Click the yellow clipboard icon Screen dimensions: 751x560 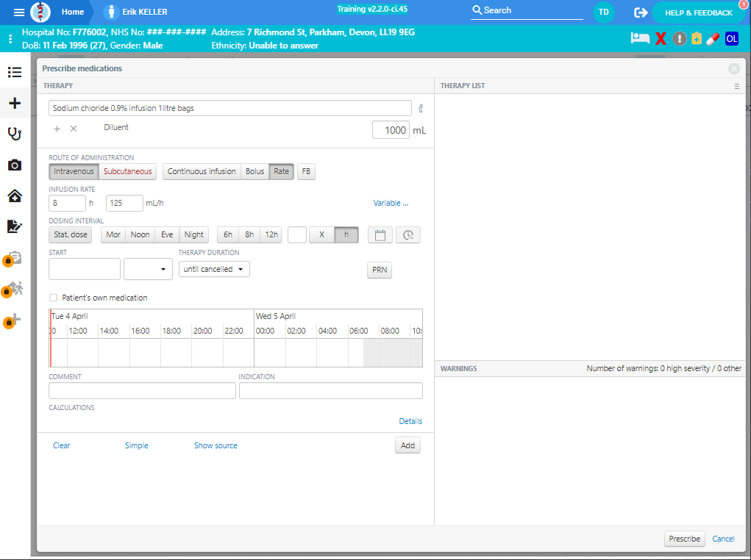(697, 38)
